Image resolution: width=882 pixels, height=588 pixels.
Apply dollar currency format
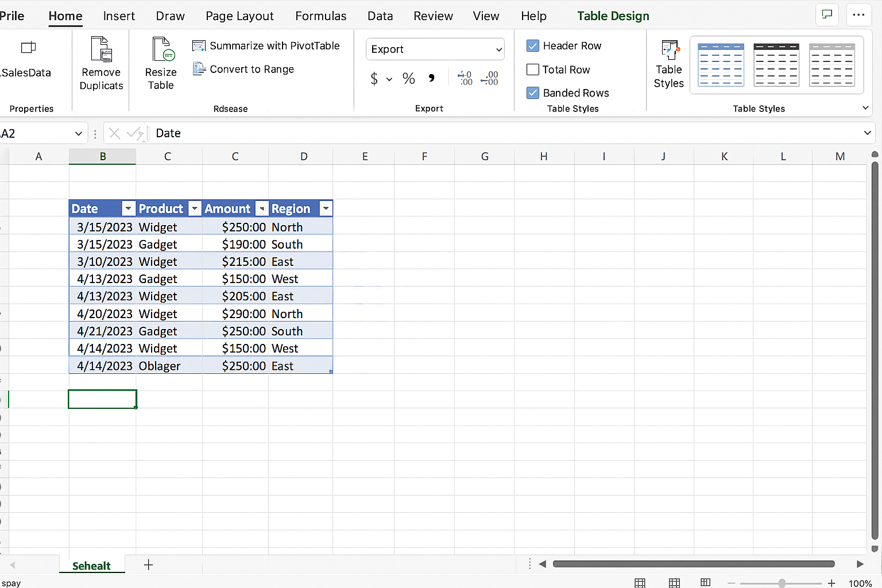click(x=374, y=79)
